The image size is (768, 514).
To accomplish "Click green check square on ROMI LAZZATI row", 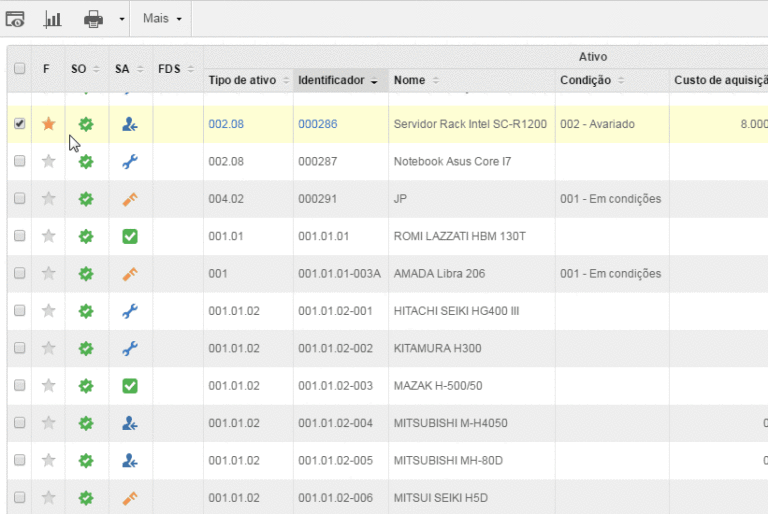I will 129,236.
